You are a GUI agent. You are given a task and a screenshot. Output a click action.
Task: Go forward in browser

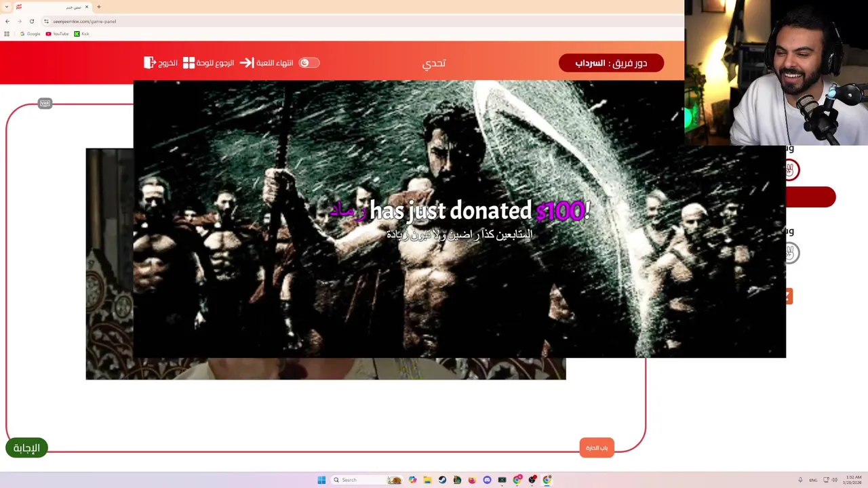click(19, 21)
